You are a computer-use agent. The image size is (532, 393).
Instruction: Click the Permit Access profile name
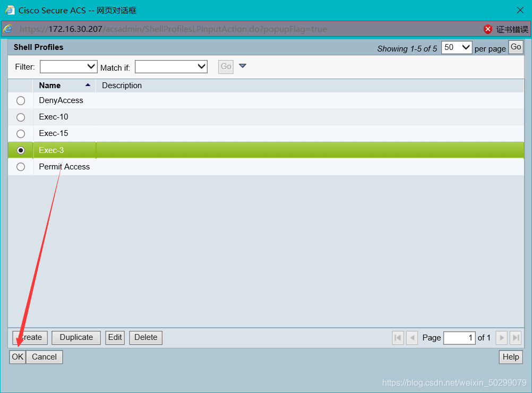coord(64,167)
